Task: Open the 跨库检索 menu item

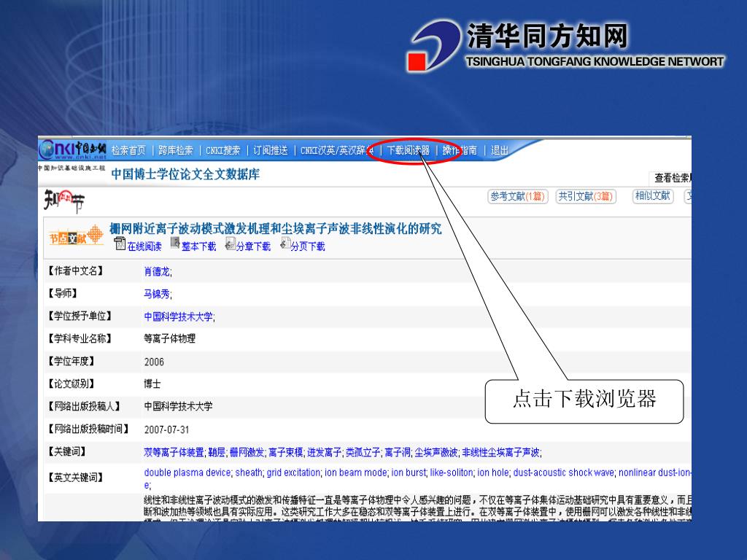Action: pos(176,150)
